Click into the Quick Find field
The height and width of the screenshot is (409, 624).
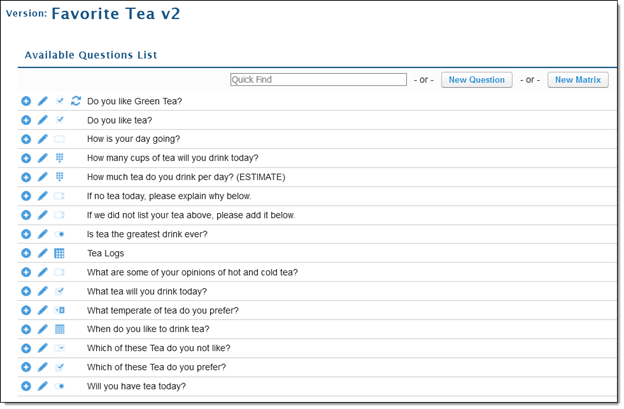click(318, 80)
